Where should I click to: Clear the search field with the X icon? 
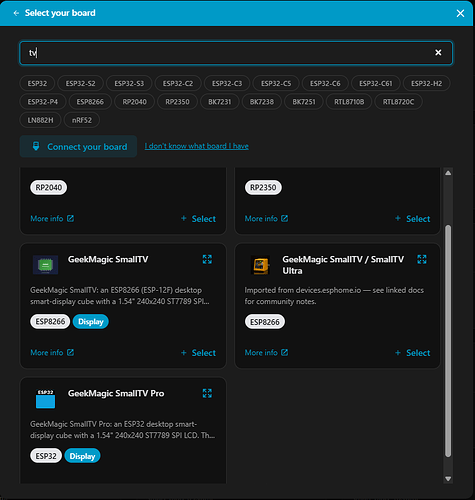tap(438, 53)
